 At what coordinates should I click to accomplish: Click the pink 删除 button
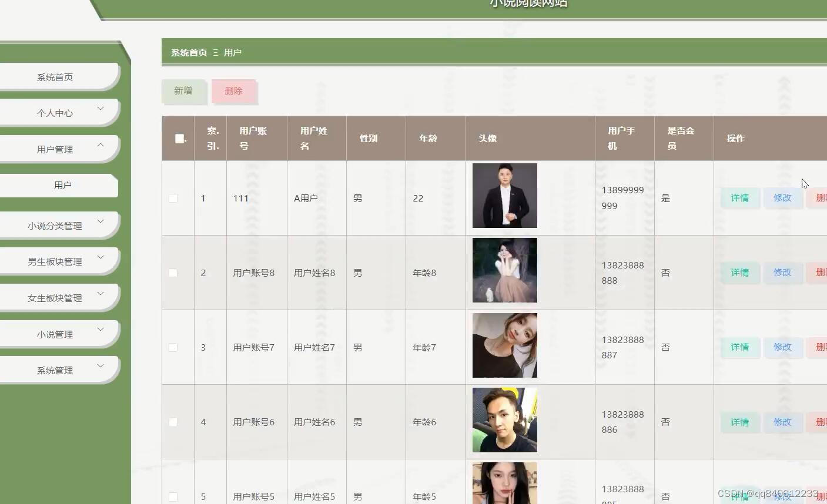233,91
